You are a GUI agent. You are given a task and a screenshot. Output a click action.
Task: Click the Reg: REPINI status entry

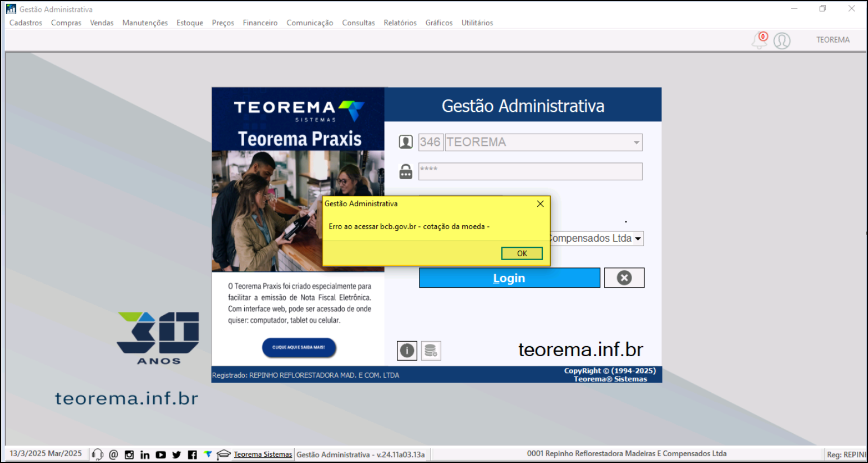[846, 455]
